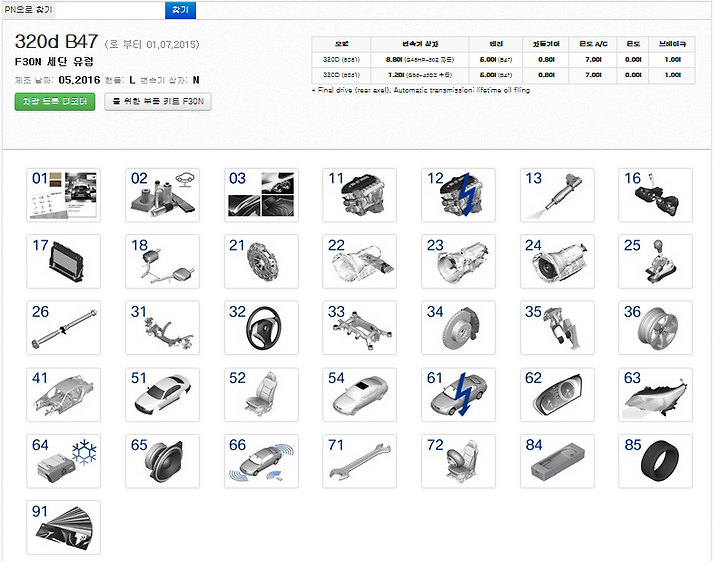
Task: Select category 03 retrofit accessories tile
Action: click(x=261, y=195)
